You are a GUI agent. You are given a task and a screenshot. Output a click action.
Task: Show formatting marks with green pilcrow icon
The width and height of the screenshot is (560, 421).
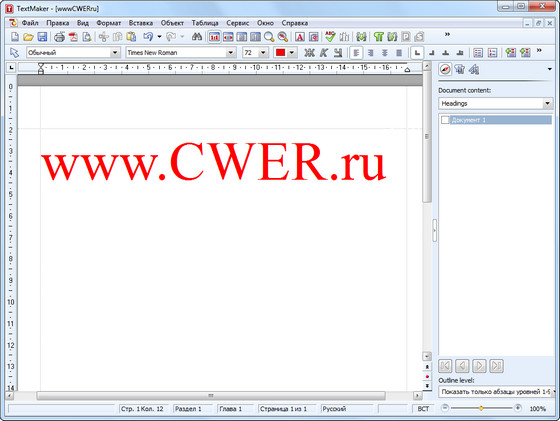tap(379, 37)
